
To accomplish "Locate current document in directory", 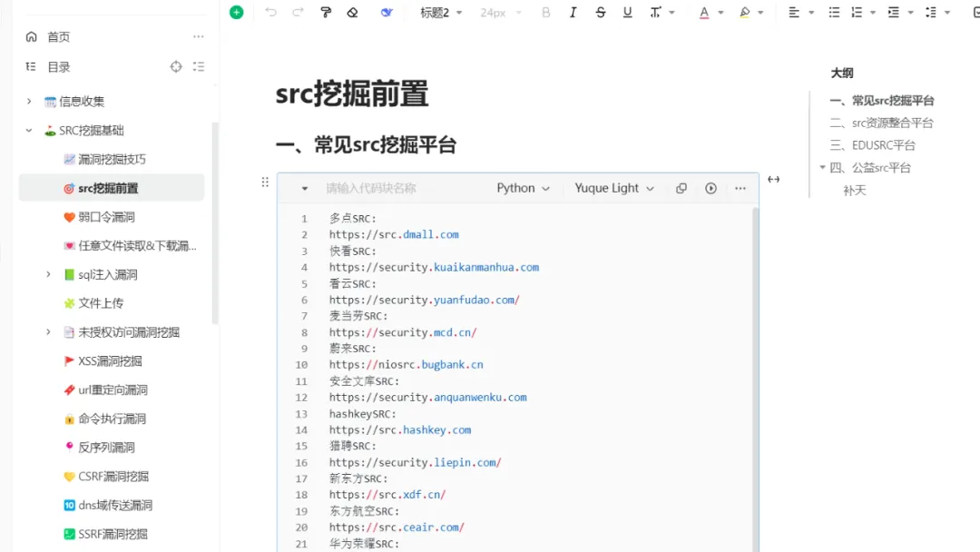I will 176,66.
